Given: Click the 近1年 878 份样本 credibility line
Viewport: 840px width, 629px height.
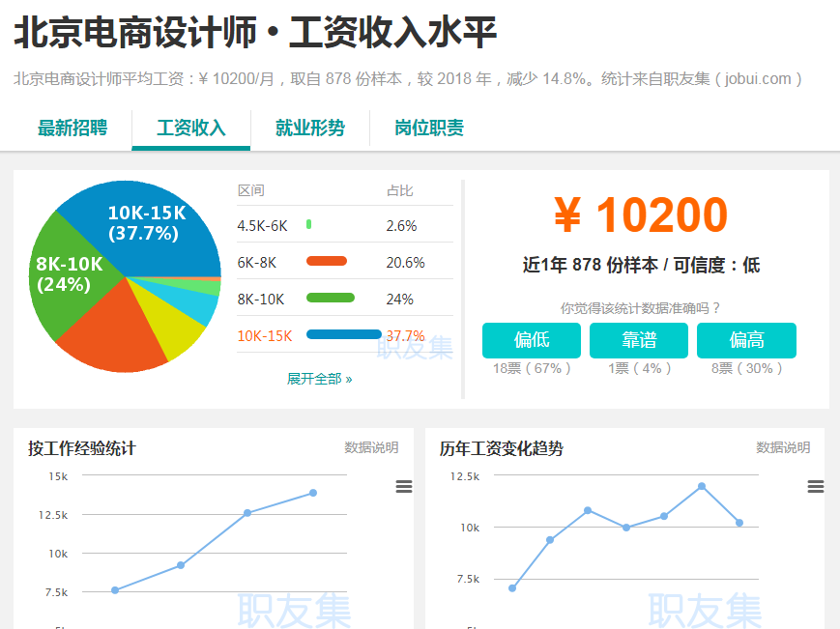Looking at the screenshot, I should pos(641,265).
